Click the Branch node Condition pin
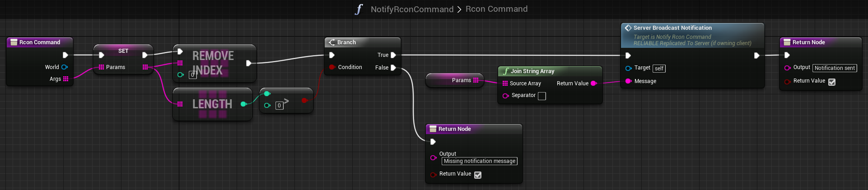The height and width of the screenshot is (190, 868). (x=332, y=67)
